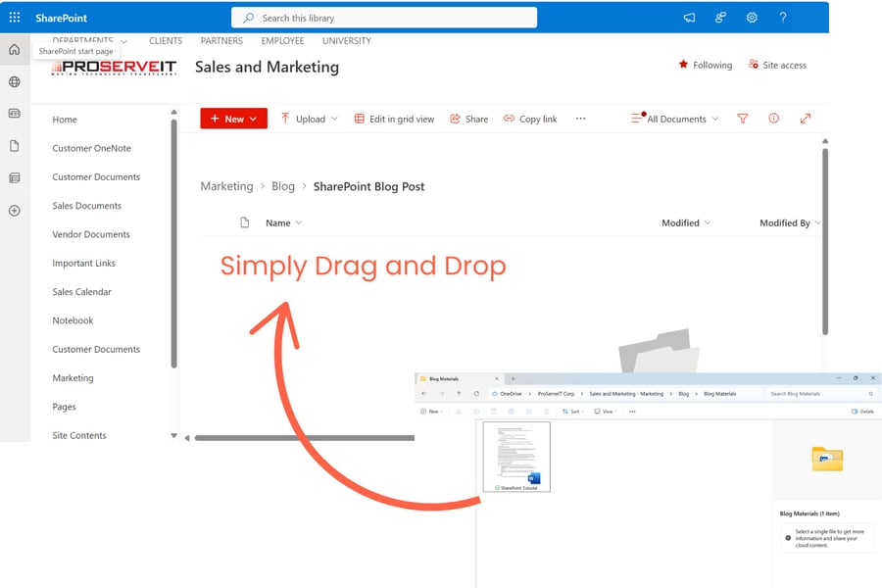This screenshot has height=588, width=882.
Task: Open SharePoint settings via the gear icon
Action: (752, 17)
